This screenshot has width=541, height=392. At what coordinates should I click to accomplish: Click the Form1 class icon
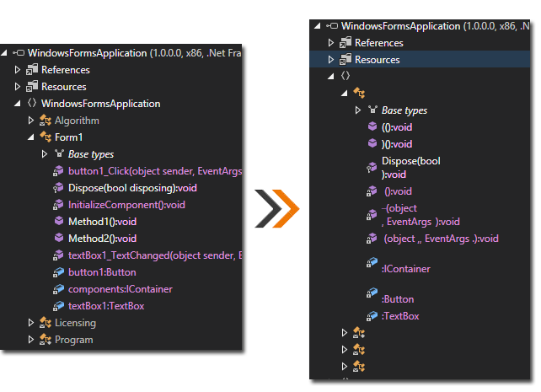(x=46, y=137)
